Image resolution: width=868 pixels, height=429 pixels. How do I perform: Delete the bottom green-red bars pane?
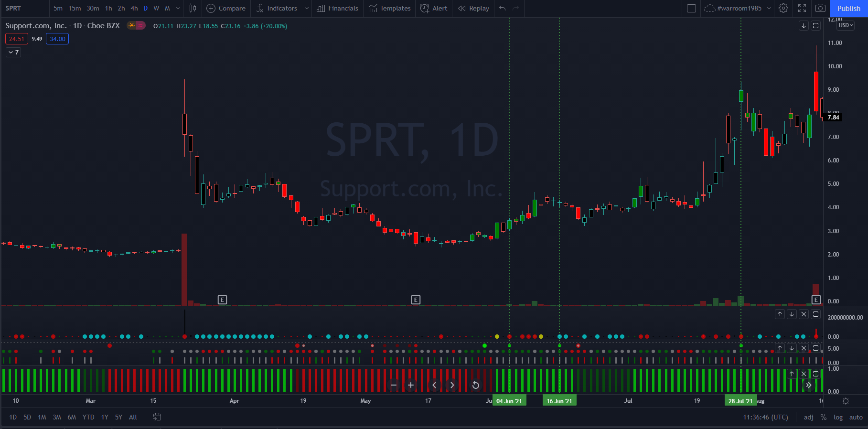pos(804,374)
